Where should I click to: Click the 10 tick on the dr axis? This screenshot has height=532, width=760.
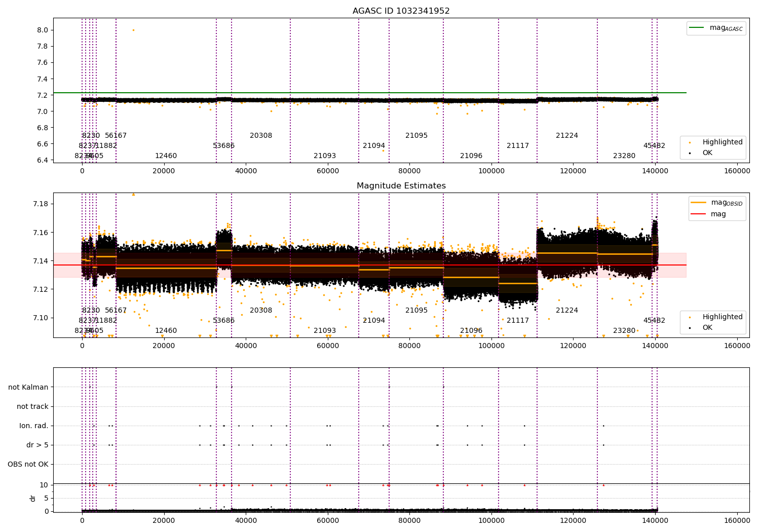click(x=44, y=485)
